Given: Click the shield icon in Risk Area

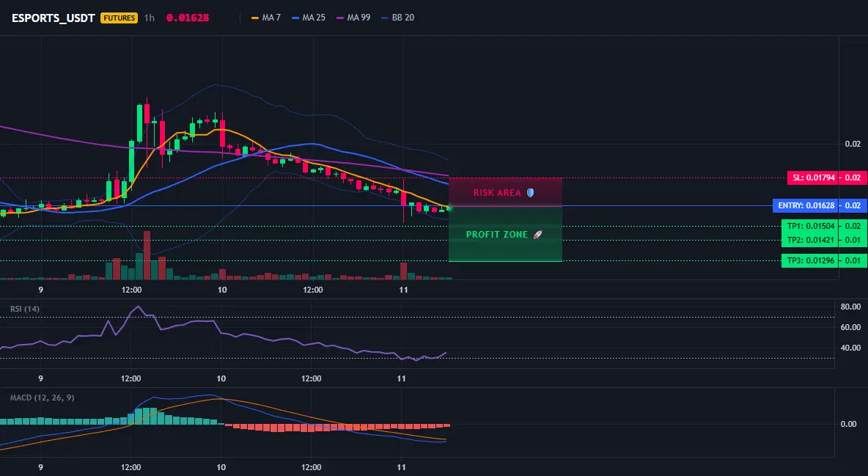Looking at the screenshot, I should (530, 193).
